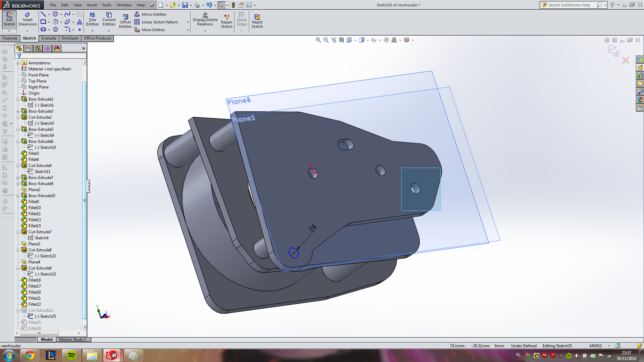644x362 pixels.
Task: Collapse the Boss-Extrude2 feature
Action: [18, 99]
